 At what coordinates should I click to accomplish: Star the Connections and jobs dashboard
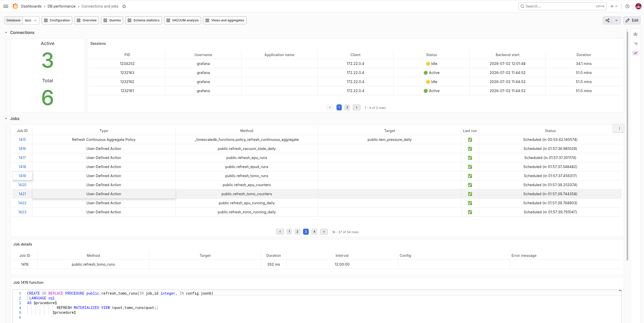124,6
